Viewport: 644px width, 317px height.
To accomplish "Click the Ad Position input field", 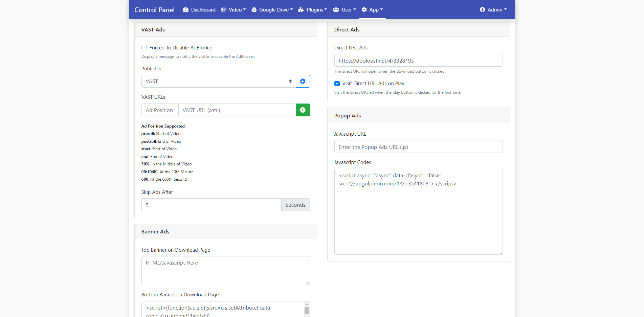I will [160, 110].
